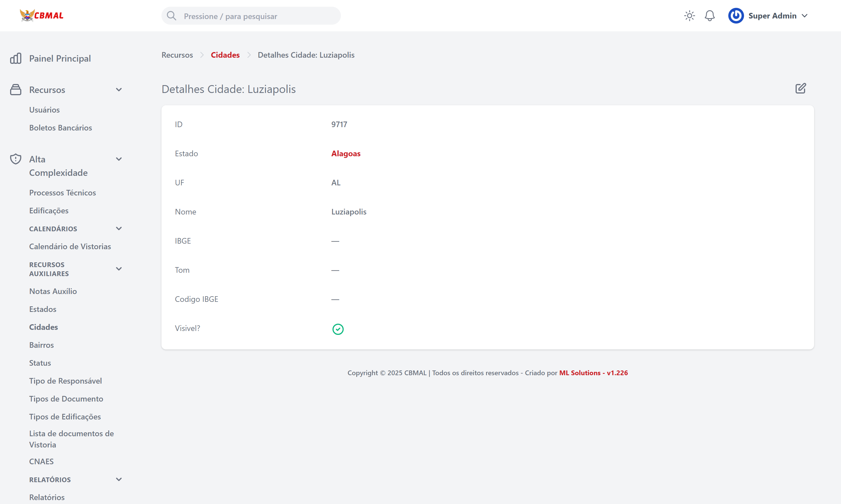Click the search magnifier icon
The width and height of the screenshot is (841, 504).
[x=172, y=16]
